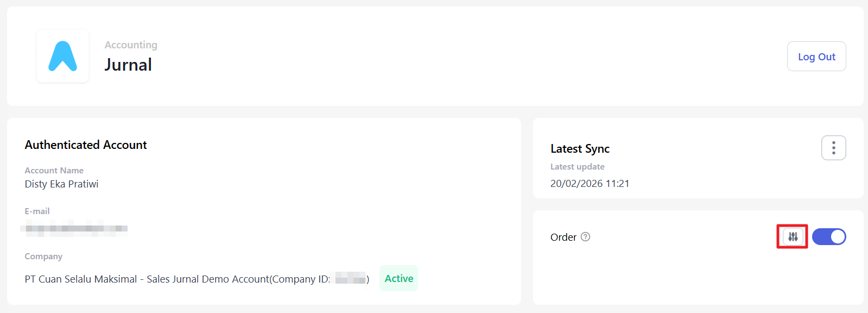Click the Order label text
This screenshot has height=313, width=868.
tap(563, 237)
